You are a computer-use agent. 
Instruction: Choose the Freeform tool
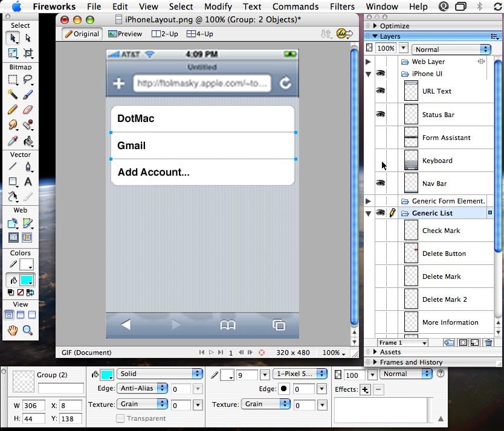pyautogui.click(x=13, y=196)
